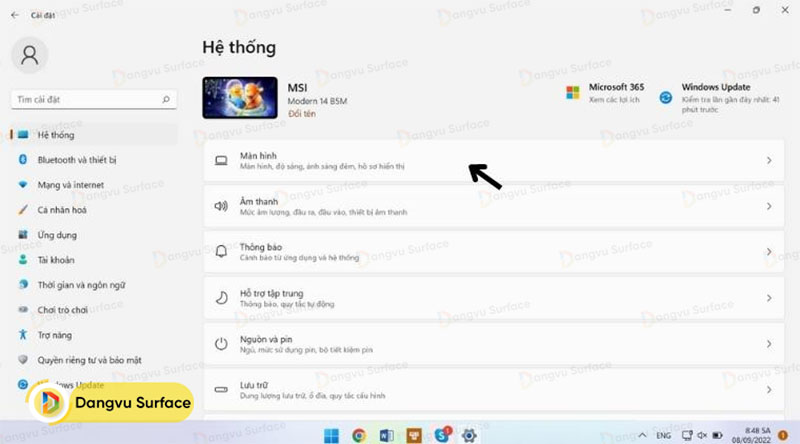800x444 pixels.
Task: Open the orange notification badge in tray
Action: point(783,435)
